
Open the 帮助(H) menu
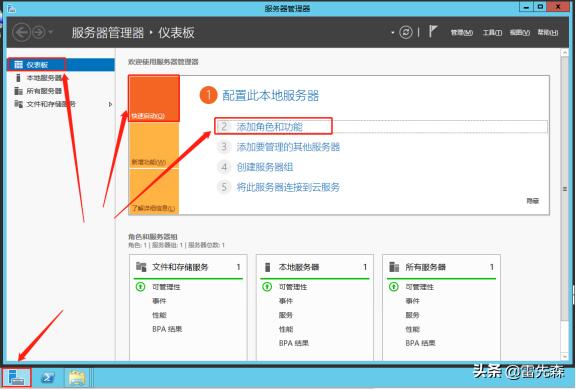547,33
